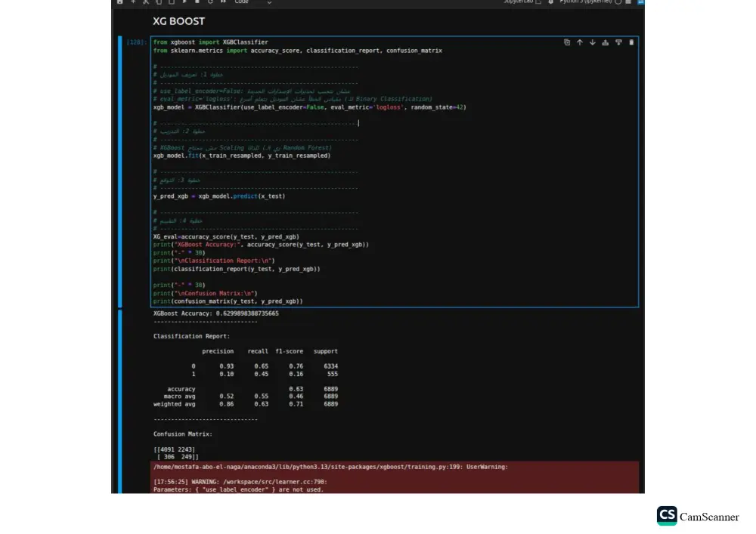Switch the Python 3 (ipykernel) kernel
This screenshot has height=534, width=756.
[x=587, y=2]
